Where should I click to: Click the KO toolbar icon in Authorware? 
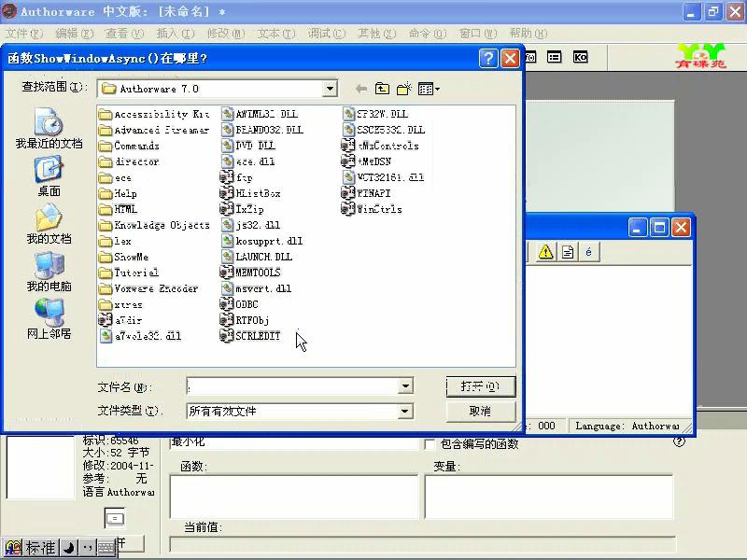(x=580, y=58)
